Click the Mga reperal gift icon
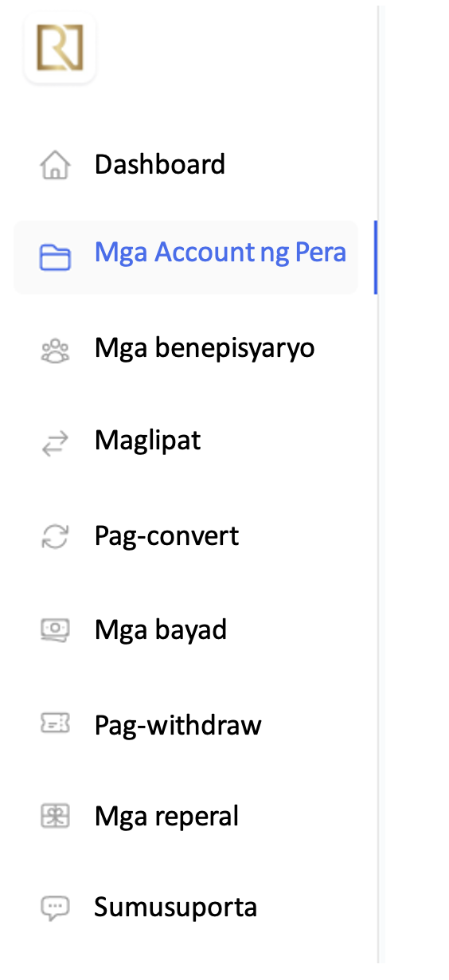This screenshot has height=980, width=449. click(x=55, y=816)
